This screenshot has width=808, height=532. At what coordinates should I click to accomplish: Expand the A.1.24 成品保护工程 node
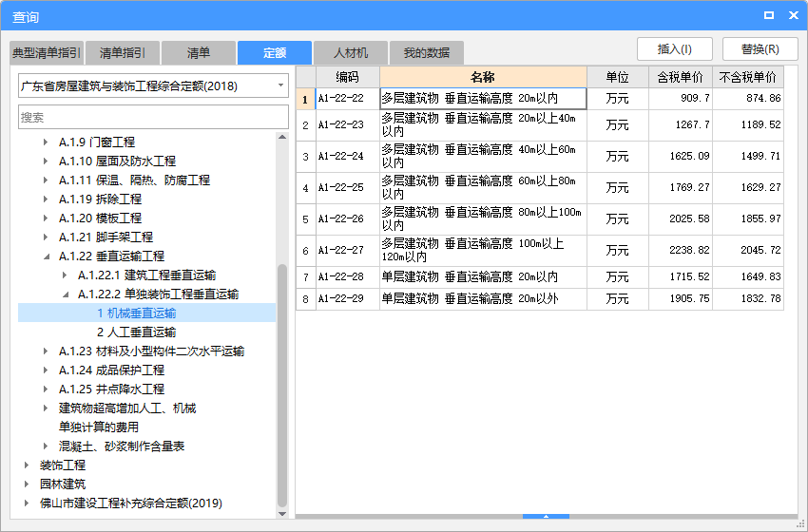(x=46, y=370)
